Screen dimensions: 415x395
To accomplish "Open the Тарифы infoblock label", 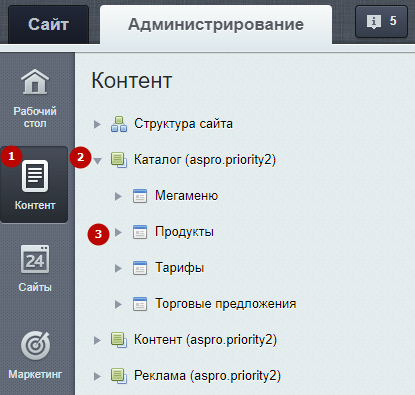I will [x=180, y=268].
